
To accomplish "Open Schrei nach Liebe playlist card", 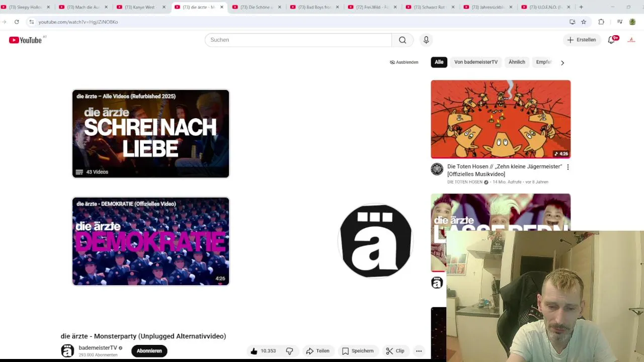I will tap(150, 134).
